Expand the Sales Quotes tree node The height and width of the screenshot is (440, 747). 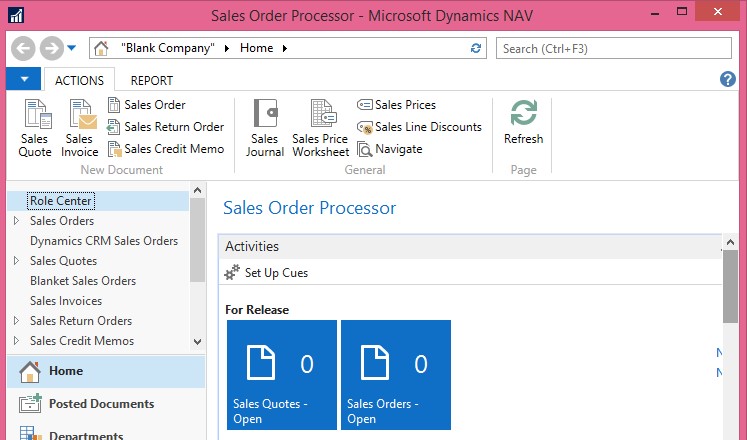click(16, 261)
